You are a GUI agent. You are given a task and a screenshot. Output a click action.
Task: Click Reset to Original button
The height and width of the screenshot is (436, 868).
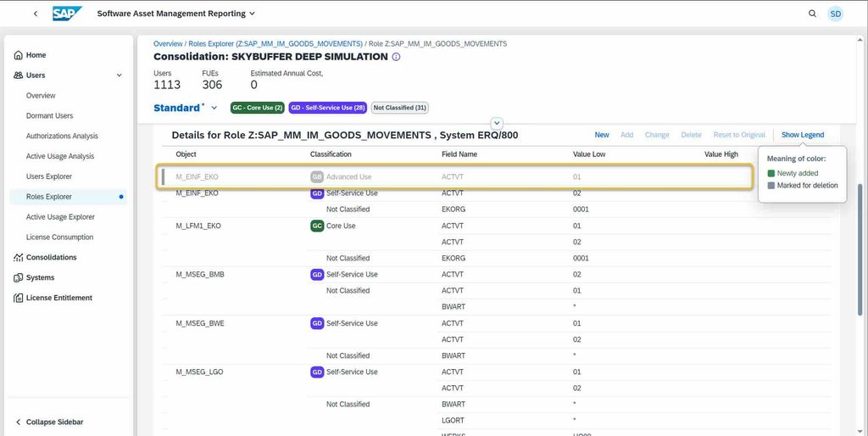(739, 135)
